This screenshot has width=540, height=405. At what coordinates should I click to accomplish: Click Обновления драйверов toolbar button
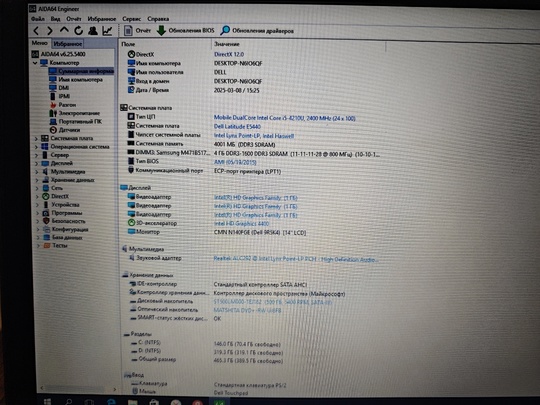click(257, 31)
